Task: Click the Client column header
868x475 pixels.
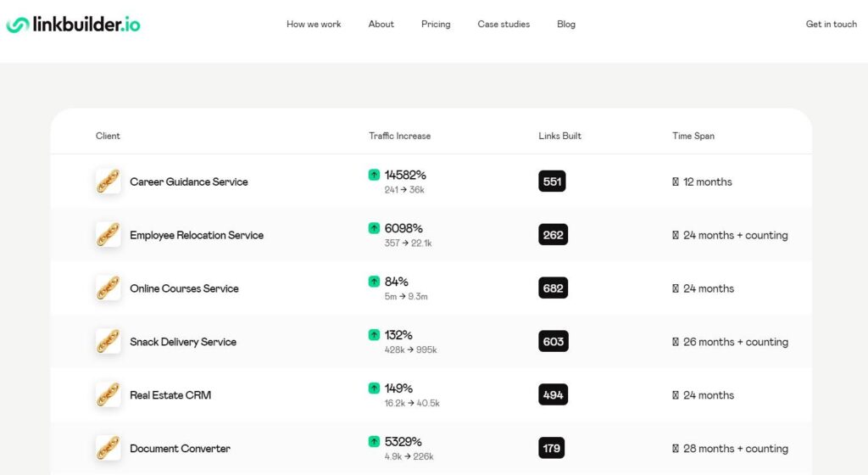Action: point(108,136)
